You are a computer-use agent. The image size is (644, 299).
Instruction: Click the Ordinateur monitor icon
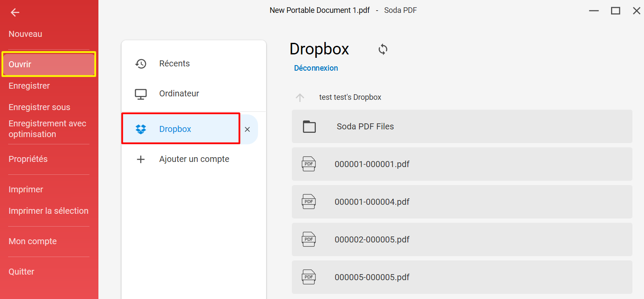(141, 94)
